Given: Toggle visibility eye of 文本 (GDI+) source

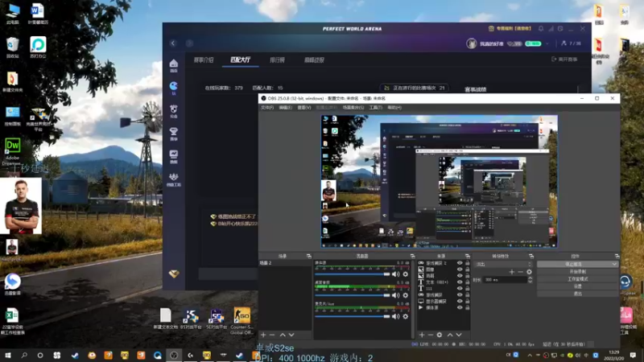Looking at the screenshot, I should pos(460,282).
